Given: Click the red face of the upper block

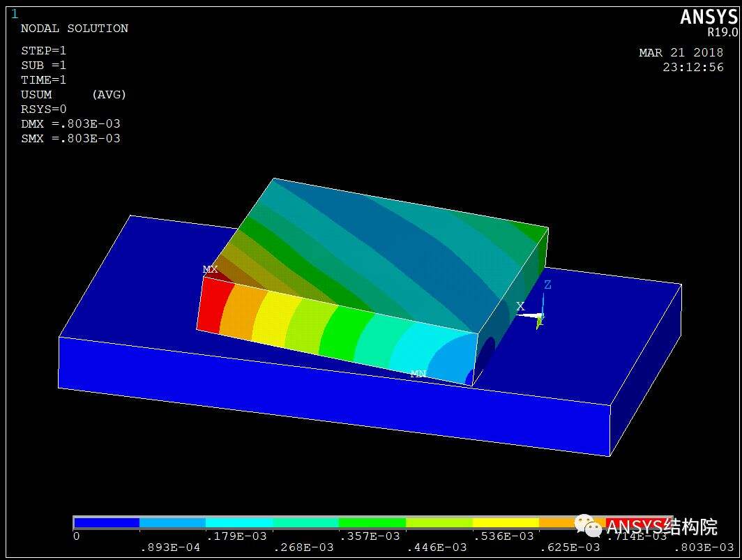Looking at the screenshot, I should click(211, 305).
